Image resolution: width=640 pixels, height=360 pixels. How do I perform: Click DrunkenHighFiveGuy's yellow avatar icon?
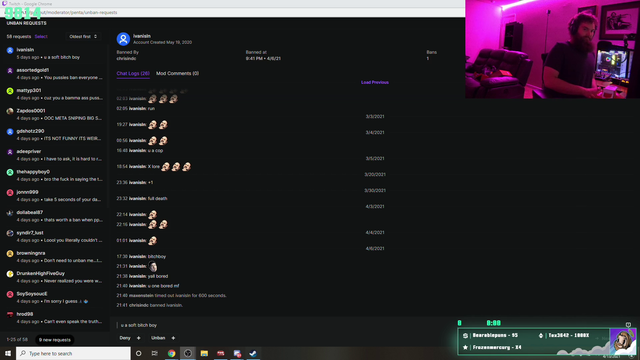(10, 274)
